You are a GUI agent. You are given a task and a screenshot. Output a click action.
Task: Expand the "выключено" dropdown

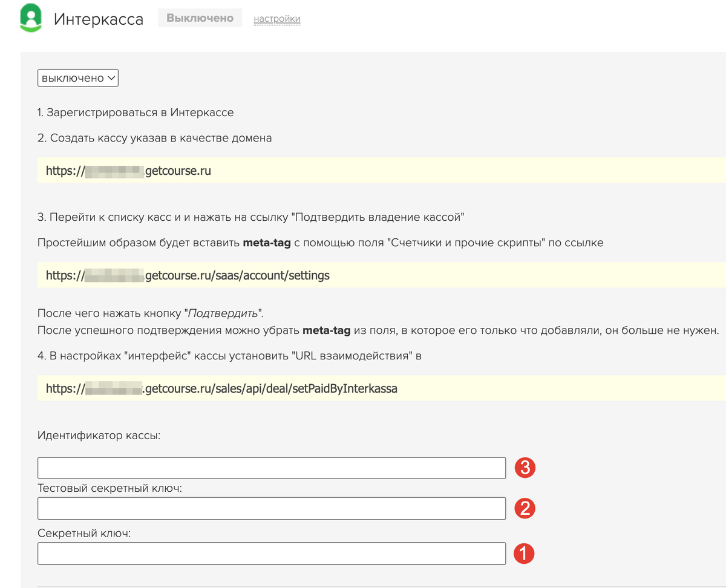click(x=78, y=78)
